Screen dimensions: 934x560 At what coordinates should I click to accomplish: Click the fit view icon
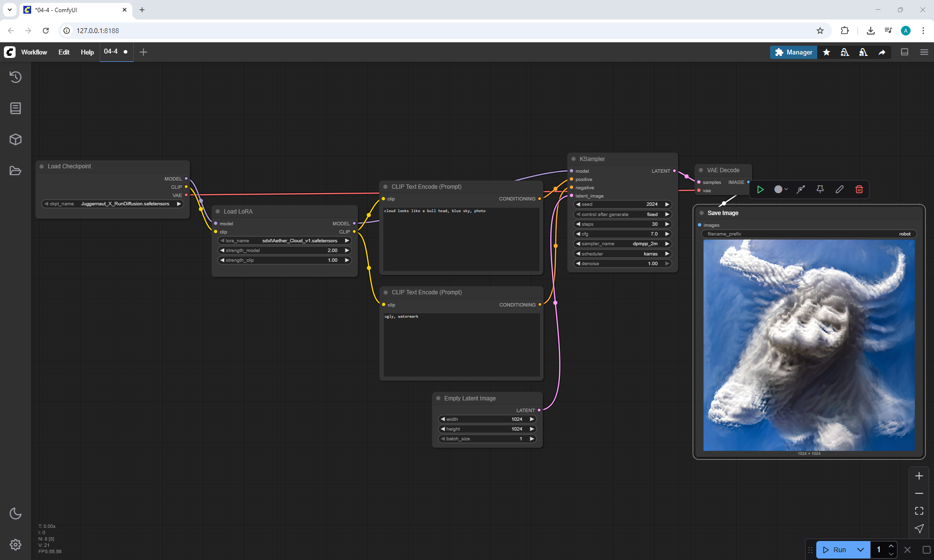coord(919,511)
